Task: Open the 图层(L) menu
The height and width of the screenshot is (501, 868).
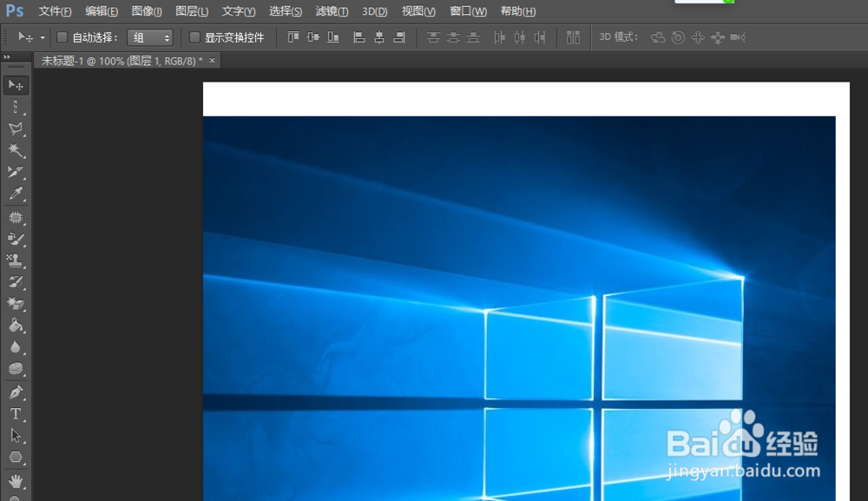Action: [x=192, y=11]
